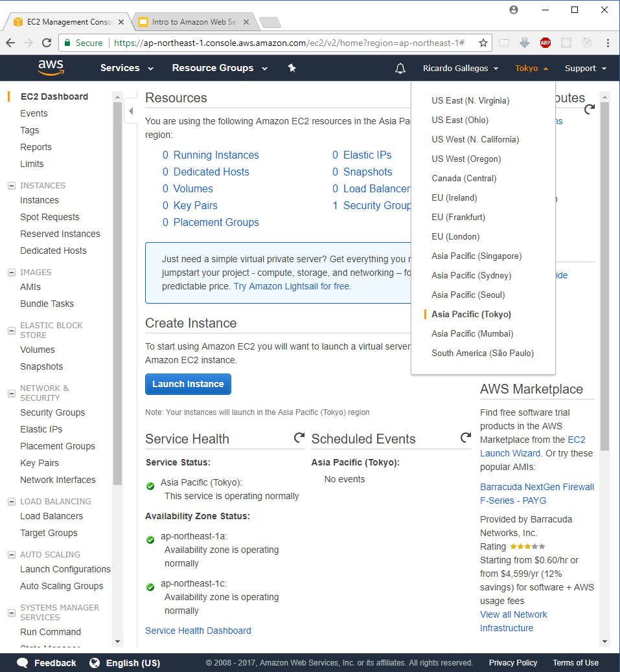
Task: Open Barracuda NextGen Firewall F-Series link
Action: coord(537,494)
